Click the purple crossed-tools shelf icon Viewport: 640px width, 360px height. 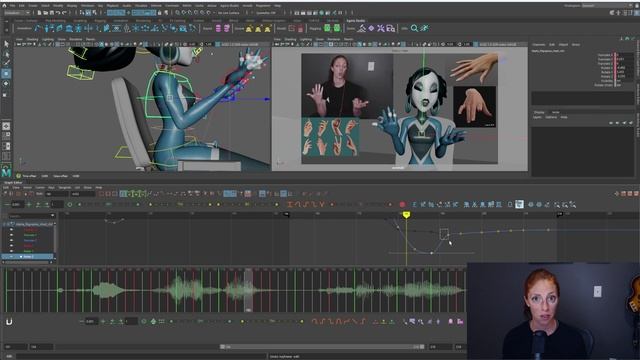[x=381, y=28]
